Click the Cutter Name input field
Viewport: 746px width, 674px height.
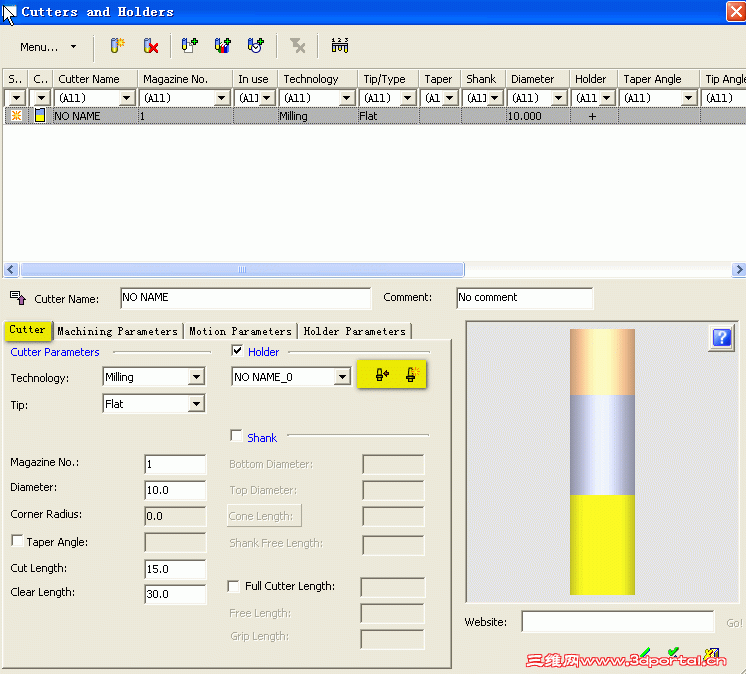coord(245,298)
